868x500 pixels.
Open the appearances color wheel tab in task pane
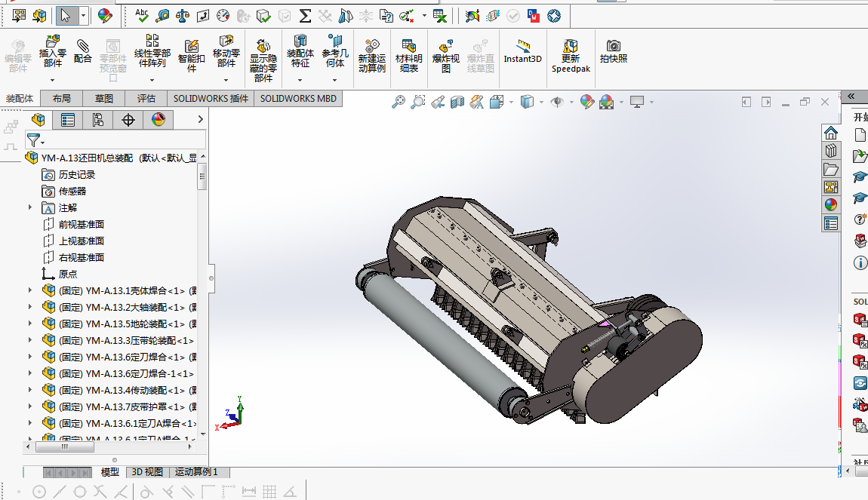[831, 205]
